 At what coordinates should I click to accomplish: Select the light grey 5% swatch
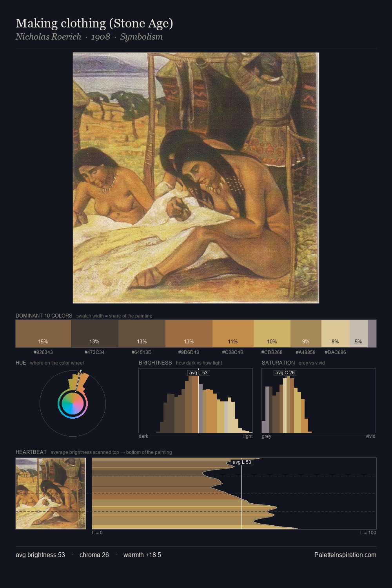(x=359, y=334)
